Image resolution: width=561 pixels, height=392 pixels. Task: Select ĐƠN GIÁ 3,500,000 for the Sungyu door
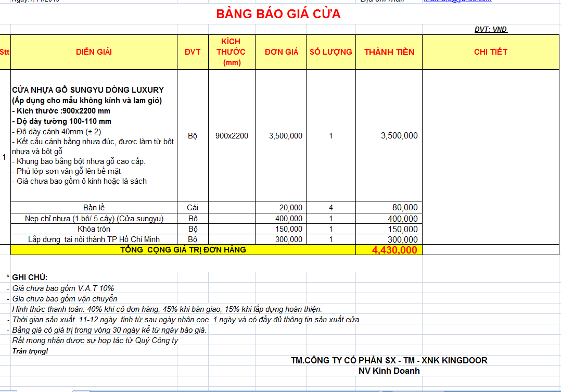(x=281, y=136)
